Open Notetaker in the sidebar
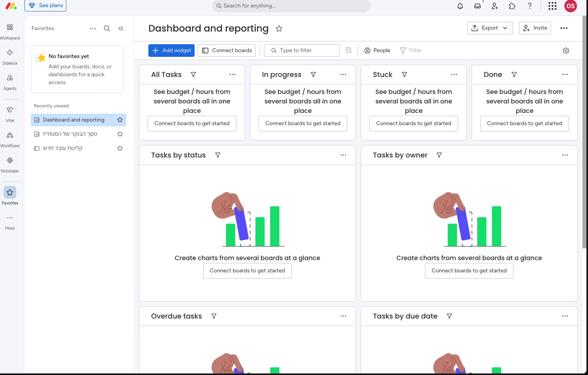Screen dimensions: 588x375 tap(10, 165)
